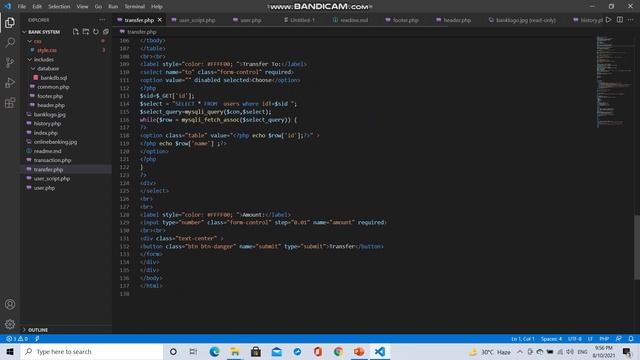Open File Explorer from taskbar
This screenshot has height=360, width=640.
235,351
